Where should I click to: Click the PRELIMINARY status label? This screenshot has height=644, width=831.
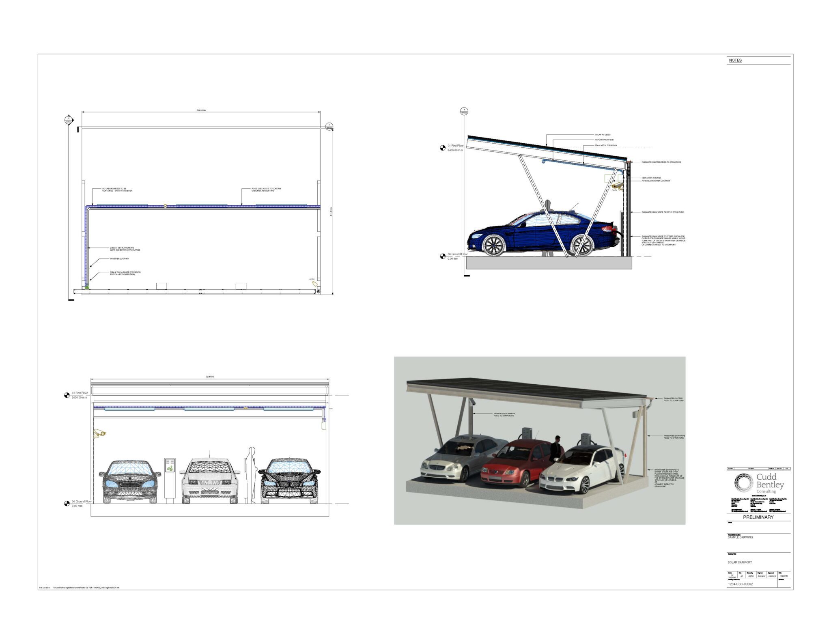758,517
